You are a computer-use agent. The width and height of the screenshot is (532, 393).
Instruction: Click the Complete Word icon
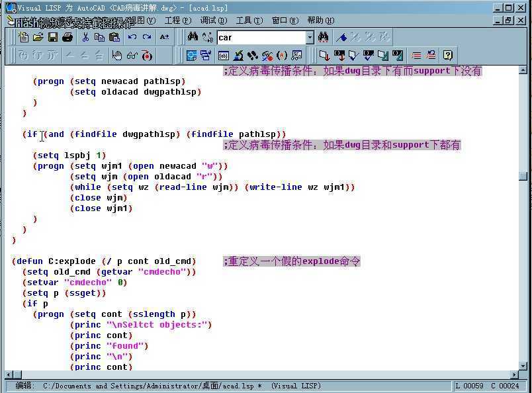[165, 37]
